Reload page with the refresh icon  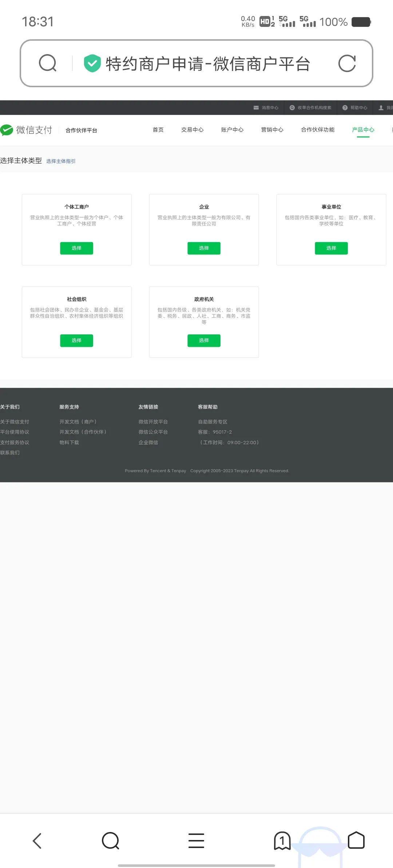click(347, 64)
